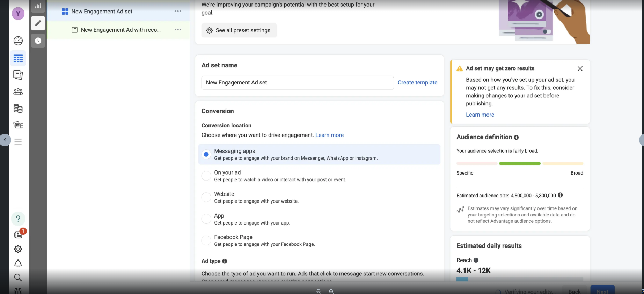644x294 pixels.
Task: Open Account Overview gauge icon
Action: [18, 41]
